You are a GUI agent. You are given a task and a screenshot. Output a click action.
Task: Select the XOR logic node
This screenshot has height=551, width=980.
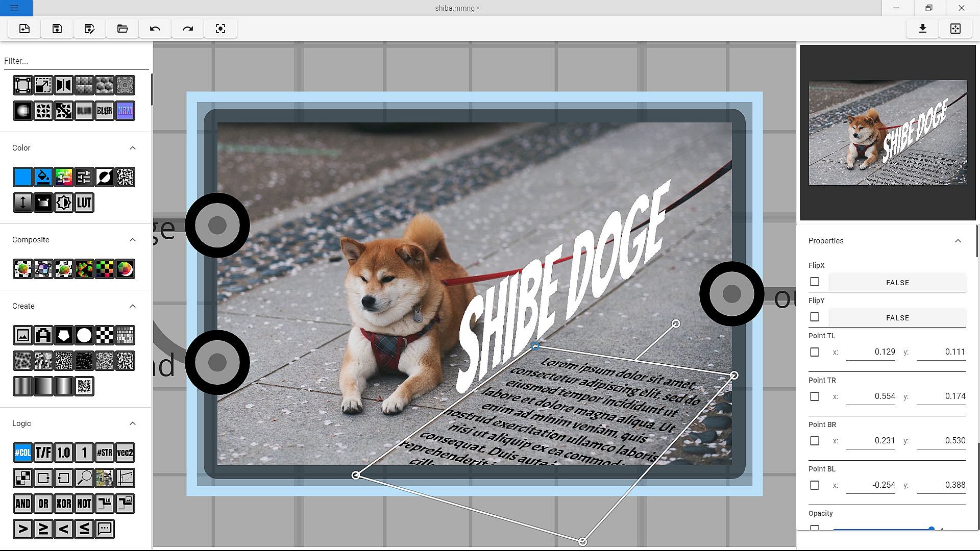[x=64, y=504]
